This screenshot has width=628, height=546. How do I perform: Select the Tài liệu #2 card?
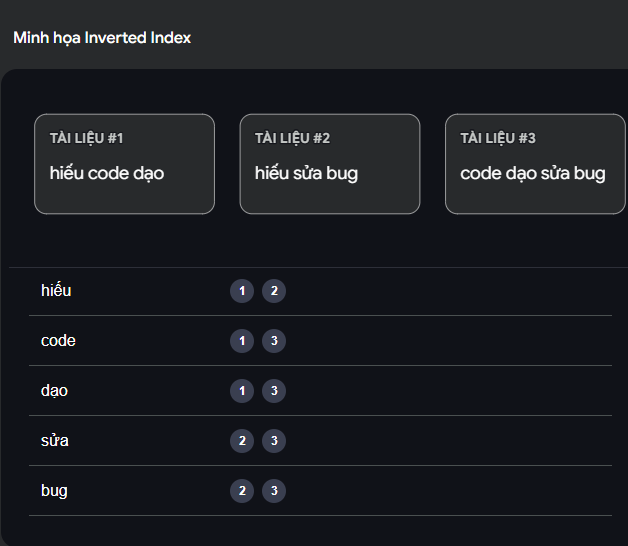click(329, 164)
